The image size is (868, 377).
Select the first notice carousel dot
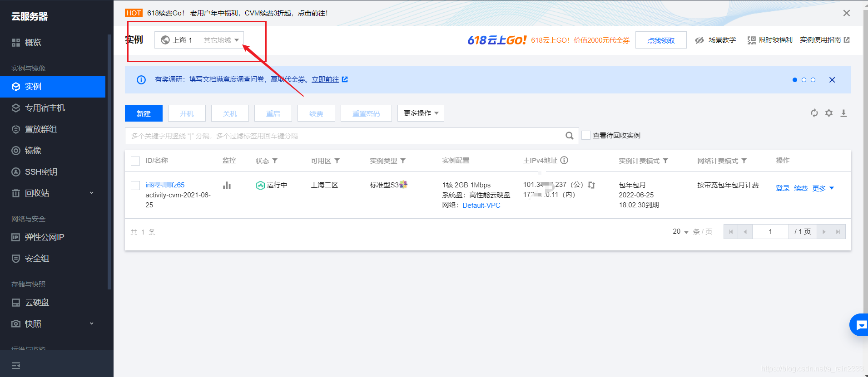tap(795, 80)
